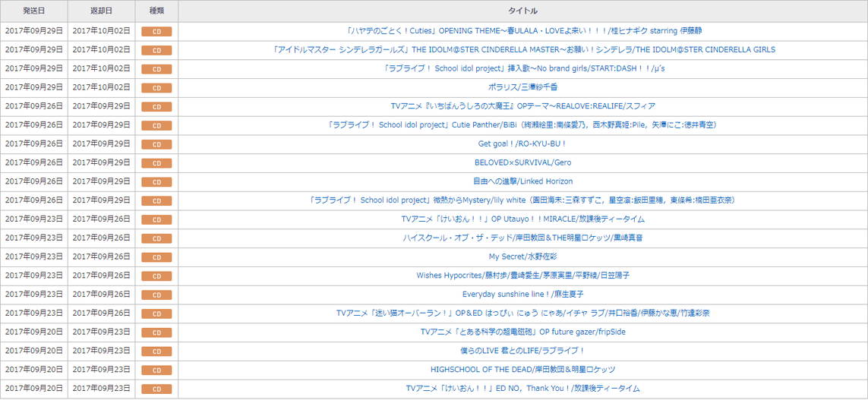Click the 種類 column header
Screen dimensions: 868x400
(x=156, y=11)
